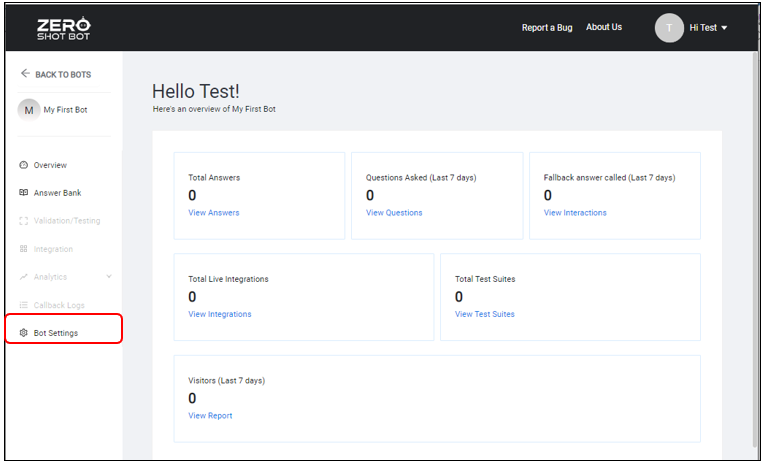764x464 pixels.
Task: Click the Zero Shot Bot logo
Action: click(x=64, y=28)
